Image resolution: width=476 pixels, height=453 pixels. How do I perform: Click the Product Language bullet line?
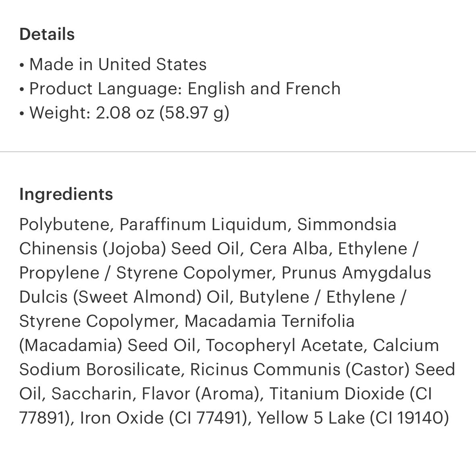185,89
